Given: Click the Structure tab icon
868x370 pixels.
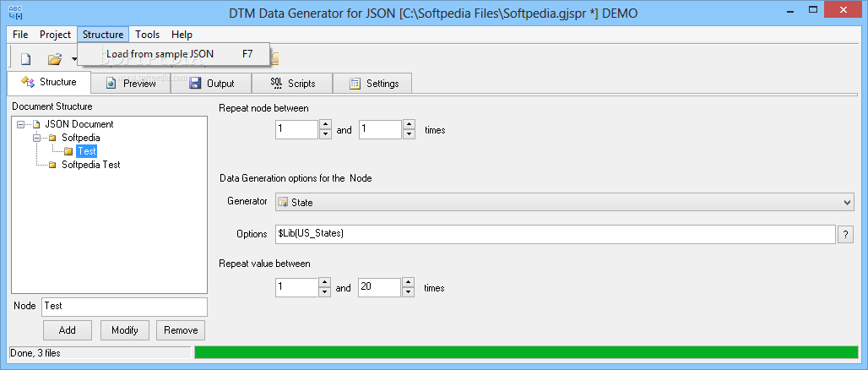Looking at the screenshot, I should [x=28, y=82].
